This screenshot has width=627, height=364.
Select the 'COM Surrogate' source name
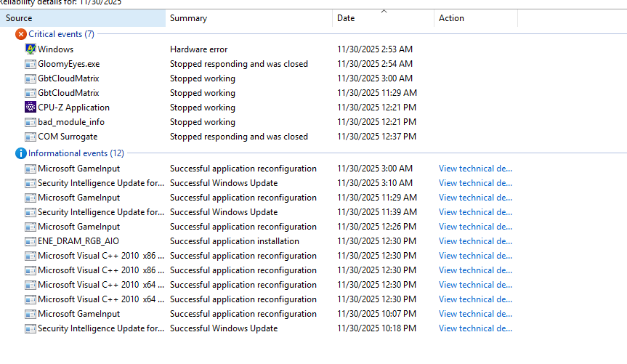[68, 137]
